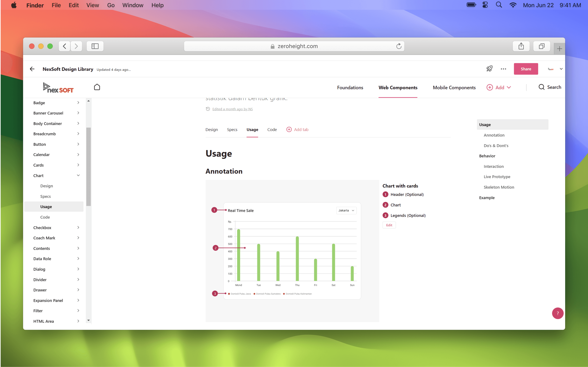Open the three-dot more options menu
The height and width of the screenshot is (367, 588).
[x=503, y=69]
